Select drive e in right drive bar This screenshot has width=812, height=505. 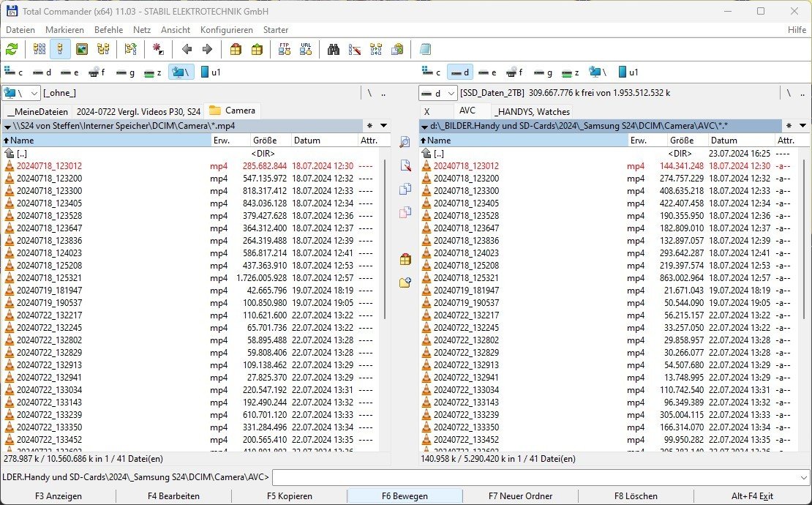[x=486, y=72]
